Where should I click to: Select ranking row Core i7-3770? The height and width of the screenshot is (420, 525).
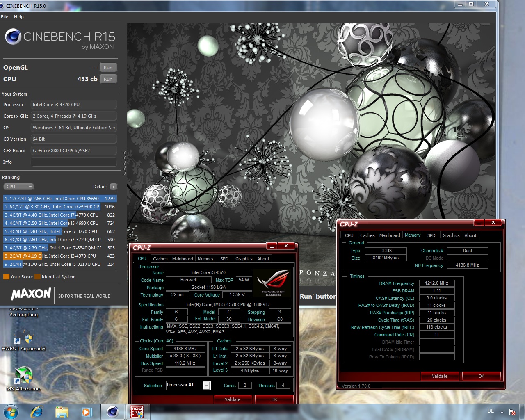point(60,231)
